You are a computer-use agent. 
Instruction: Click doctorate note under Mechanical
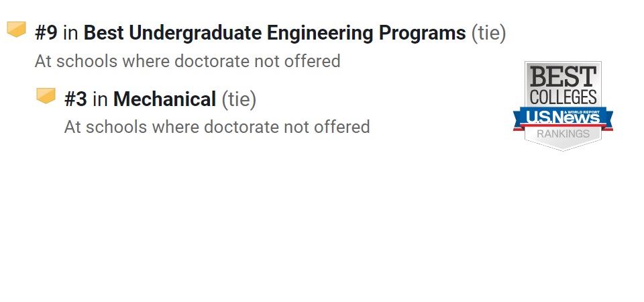click(217, 127)
